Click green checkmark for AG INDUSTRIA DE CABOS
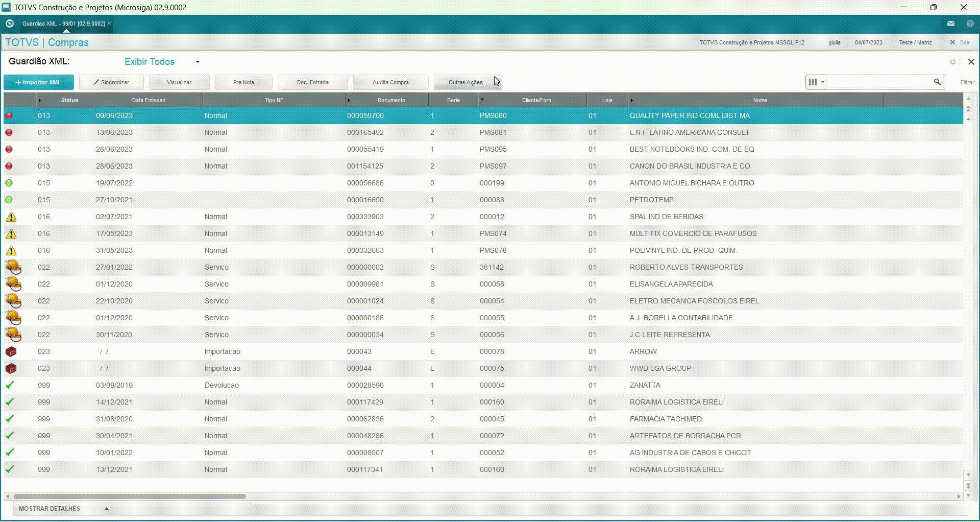Viewport: 980px width, 522px height. tap(10, 453)
